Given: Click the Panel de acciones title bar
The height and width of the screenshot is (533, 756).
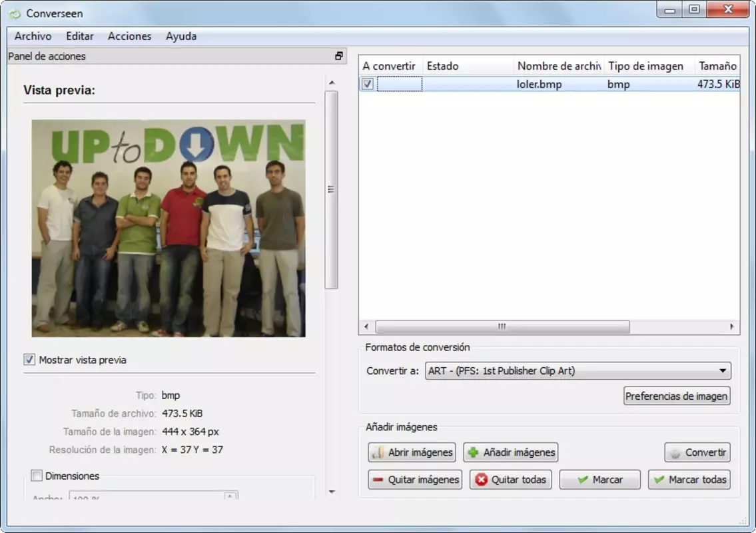Looking at the screenshot, I should click(x=177, y=56).
